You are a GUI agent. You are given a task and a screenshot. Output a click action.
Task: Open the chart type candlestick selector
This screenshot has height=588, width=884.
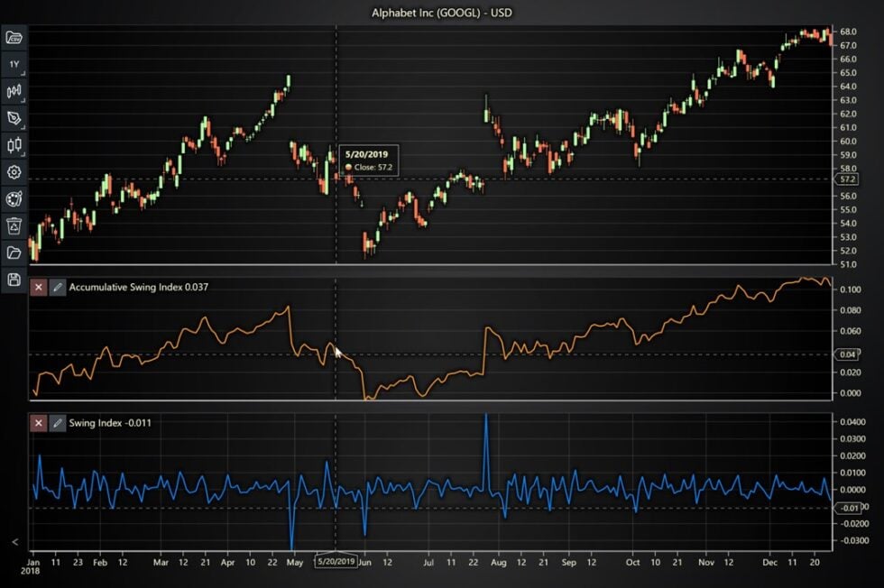pos(13,144)
